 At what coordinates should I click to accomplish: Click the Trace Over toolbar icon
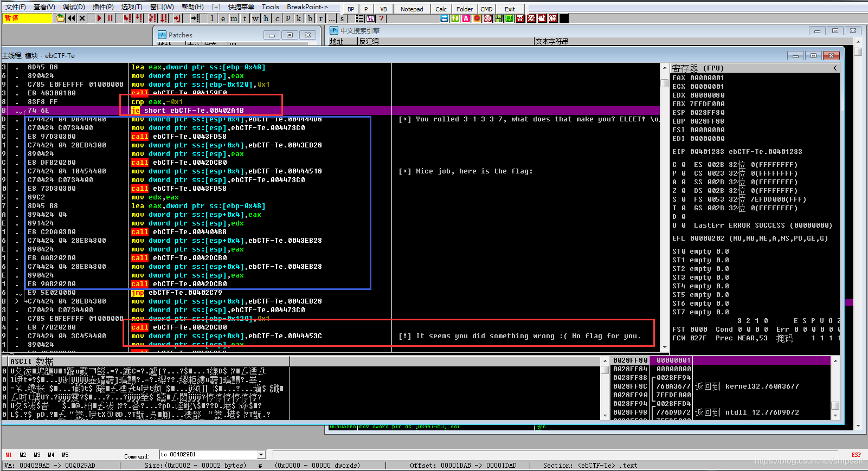point(164,18)
